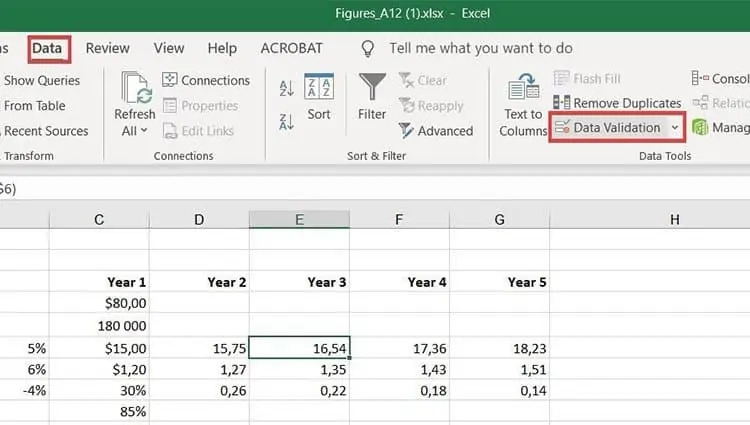The image size is (750, 425).
Task: Select cell containing 0,22
Action: [299, 390]
